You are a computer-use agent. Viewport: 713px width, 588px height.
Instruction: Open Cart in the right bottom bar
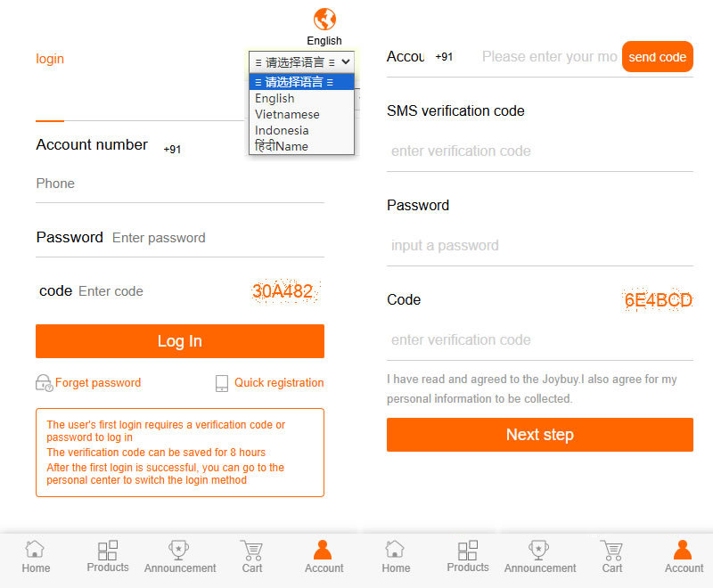tap(612, 557)
